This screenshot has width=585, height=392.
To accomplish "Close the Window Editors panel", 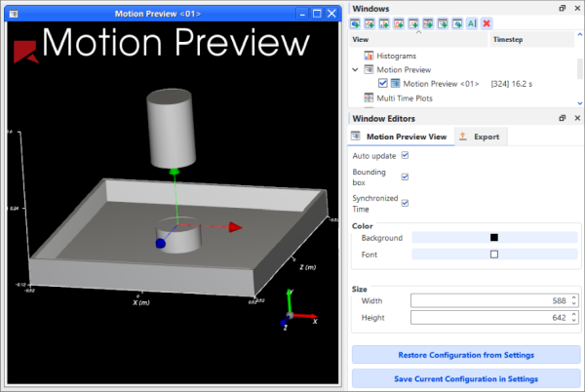I will click(577, 118).
